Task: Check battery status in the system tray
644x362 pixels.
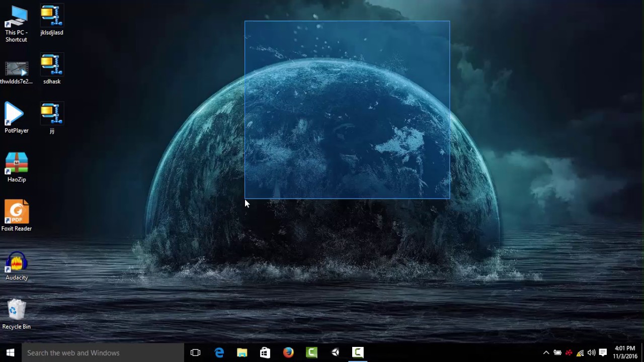Action: pyautogui.click(x=557, y=352)
